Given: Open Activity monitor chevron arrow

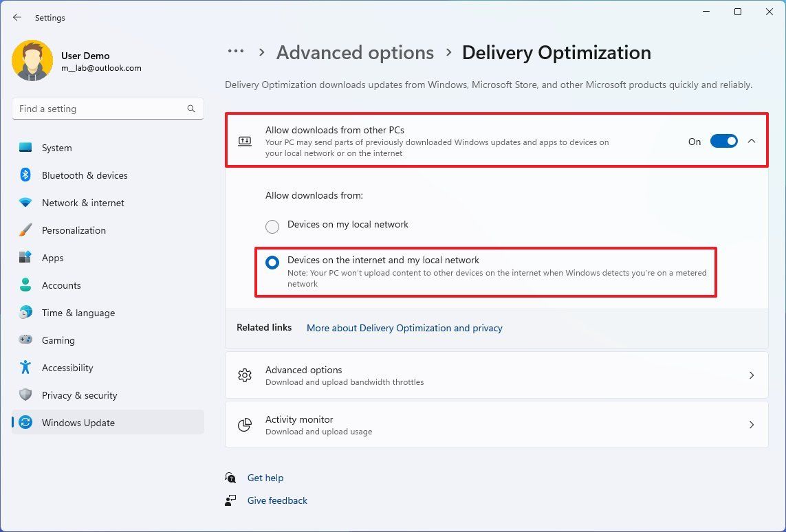Looking at the screenshot, I should pos(752,425).
